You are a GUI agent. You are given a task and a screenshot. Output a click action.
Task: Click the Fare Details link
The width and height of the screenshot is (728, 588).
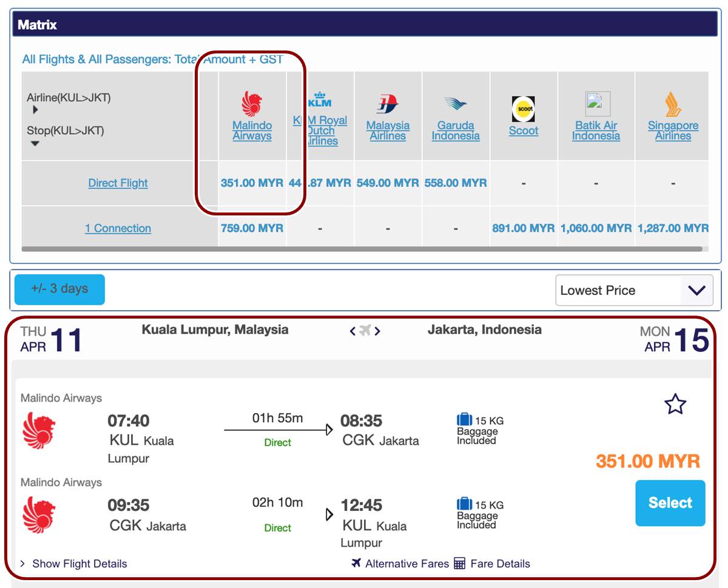[x=500, y=564]
